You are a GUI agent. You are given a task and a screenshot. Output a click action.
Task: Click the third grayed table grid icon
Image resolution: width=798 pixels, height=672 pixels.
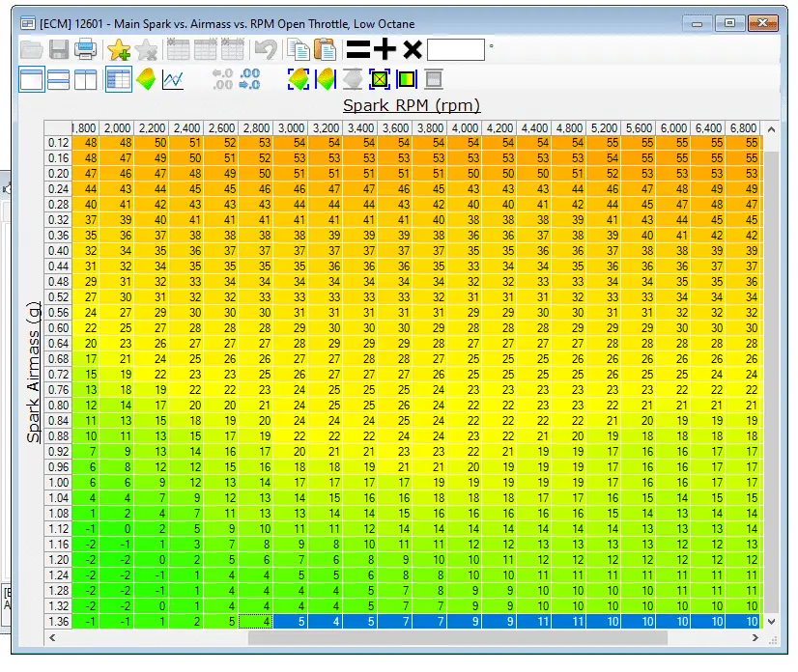[x=232, y=49]
